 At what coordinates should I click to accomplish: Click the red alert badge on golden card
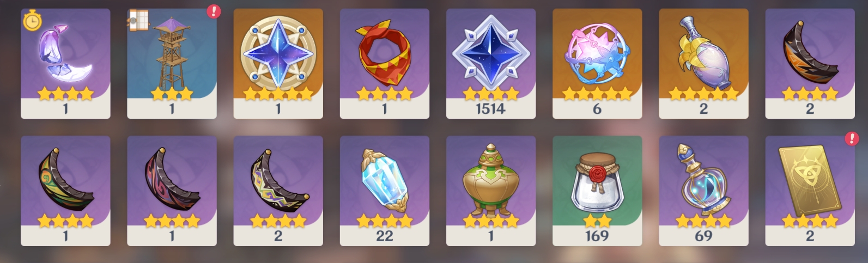point(852,139)
